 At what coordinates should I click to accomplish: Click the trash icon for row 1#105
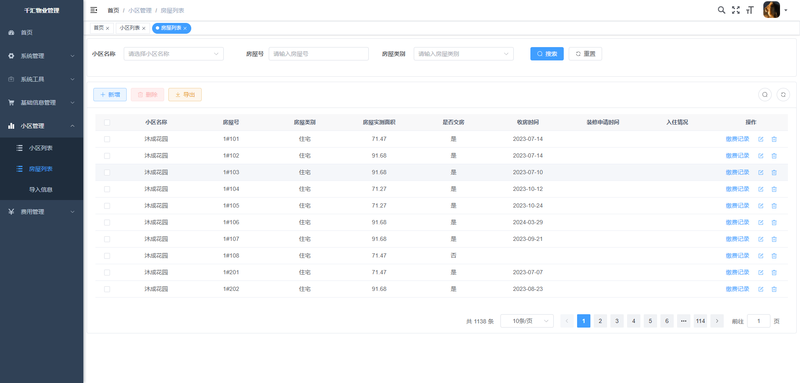pyautogui.click(x=774, y=206)
